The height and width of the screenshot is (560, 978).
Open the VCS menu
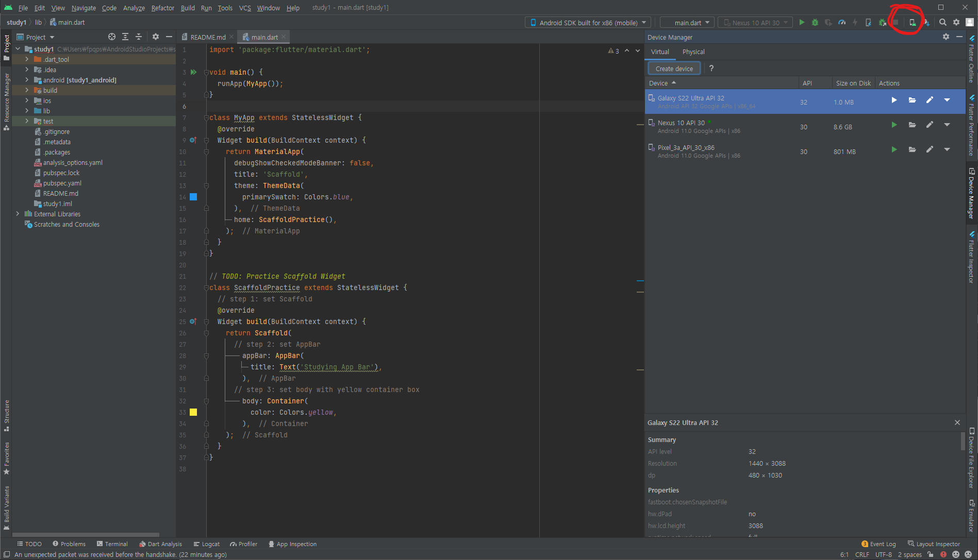pos(245,8)
